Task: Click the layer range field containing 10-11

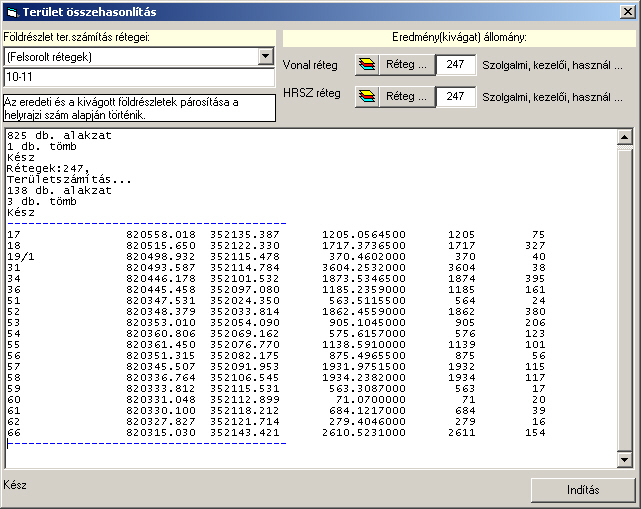Action: click(x=139, y=77)
